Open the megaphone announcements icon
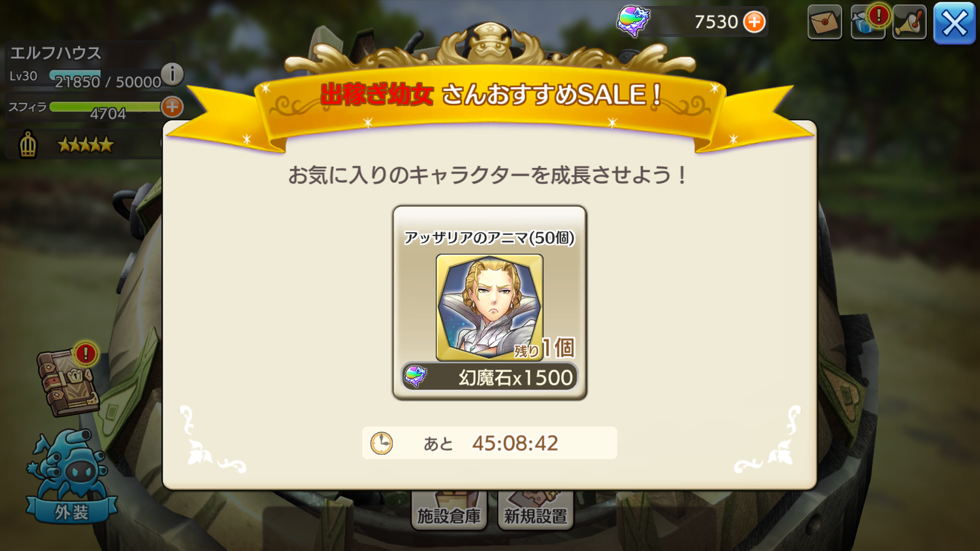The image size is (980, 551). [x=909, y=22]
